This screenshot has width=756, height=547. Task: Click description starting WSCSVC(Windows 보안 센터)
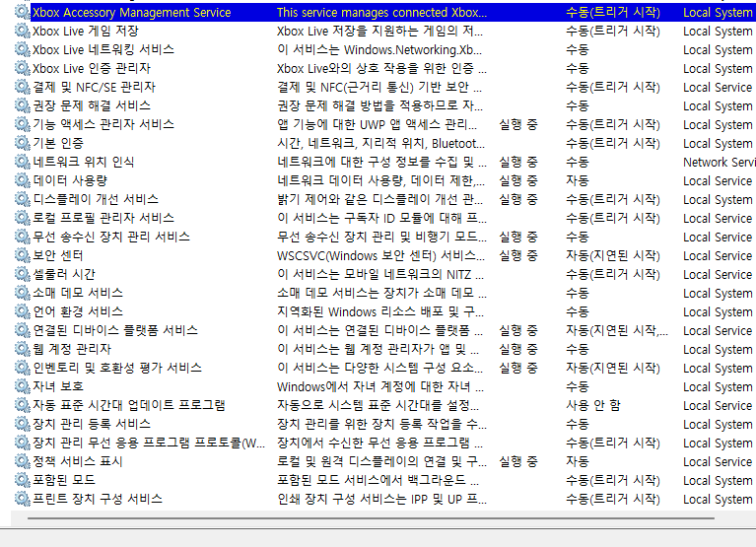click(380, 255)
